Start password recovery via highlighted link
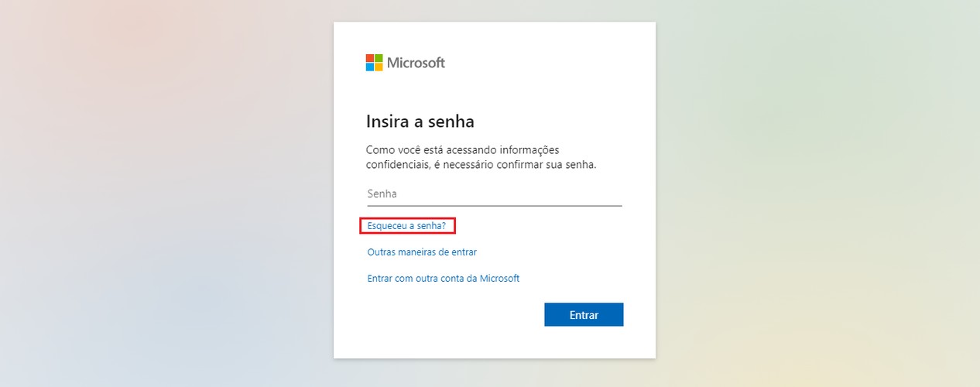980x387 pixels. (406, 226)
